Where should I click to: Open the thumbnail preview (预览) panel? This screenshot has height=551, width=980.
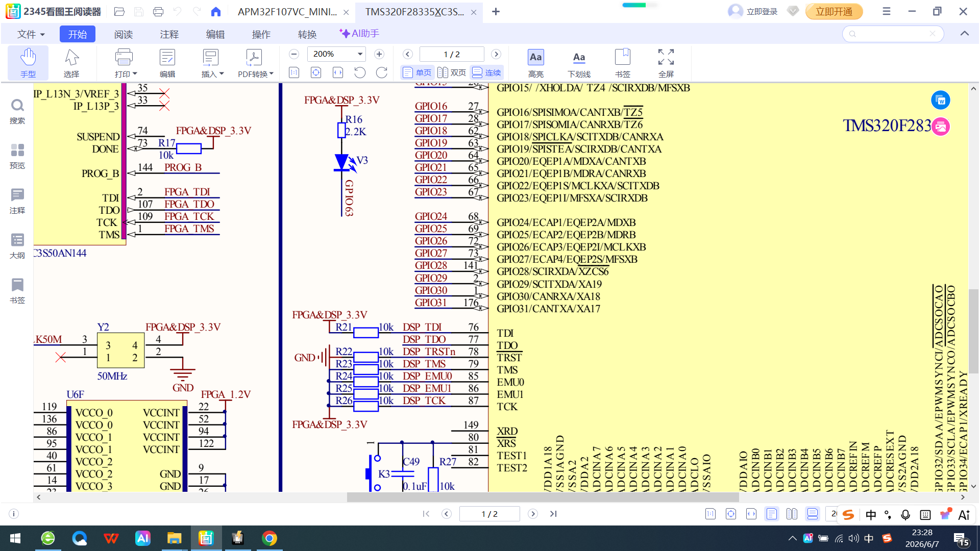17,156
